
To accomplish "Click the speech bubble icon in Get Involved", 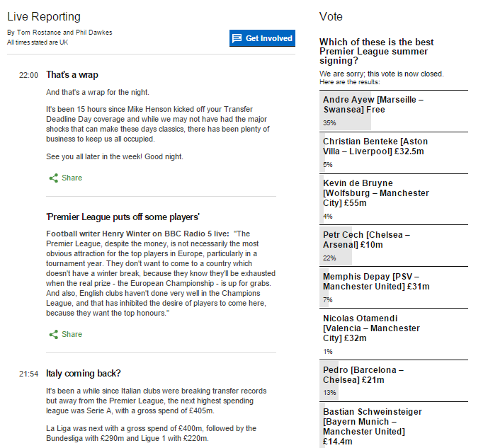I will [x=237, y=38].
